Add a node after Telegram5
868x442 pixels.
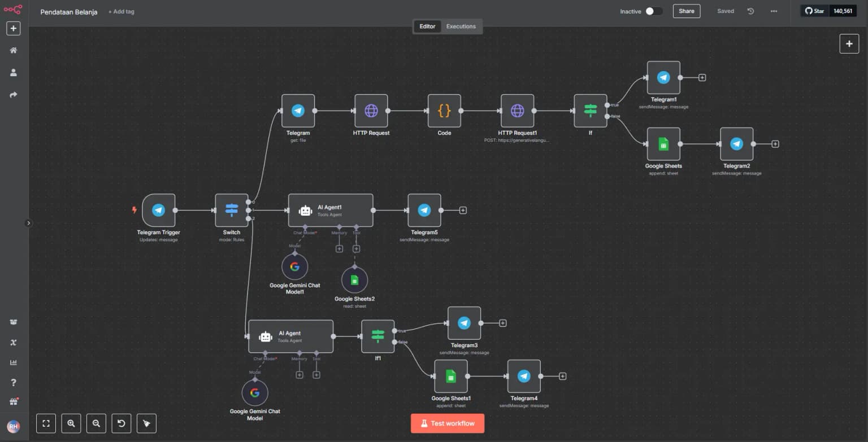pos(463,210)
